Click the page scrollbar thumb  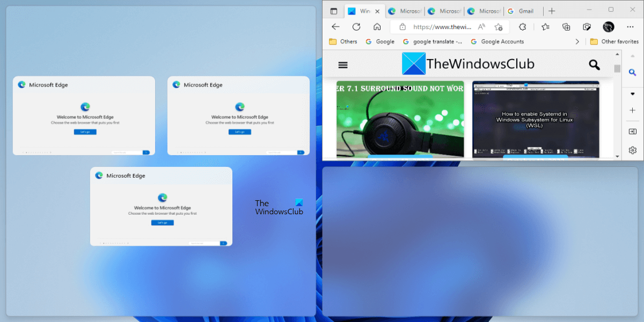tap(617, 69)
